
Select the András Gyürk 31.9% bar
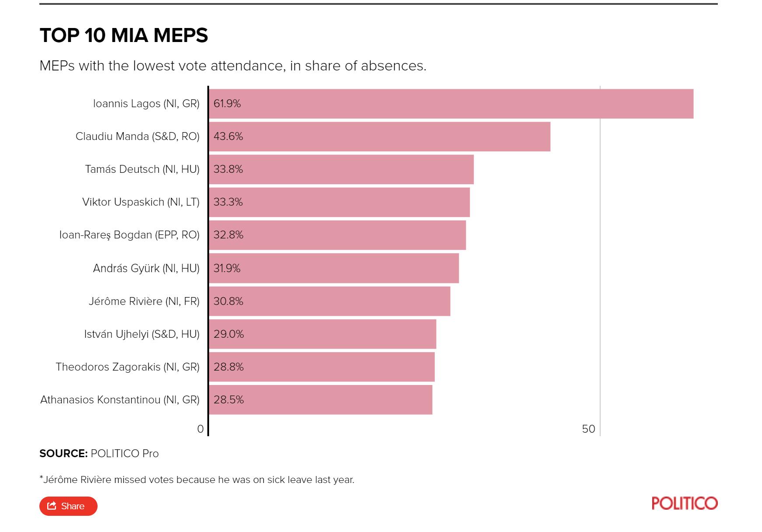pyautogui.click(x=334, y=268)
